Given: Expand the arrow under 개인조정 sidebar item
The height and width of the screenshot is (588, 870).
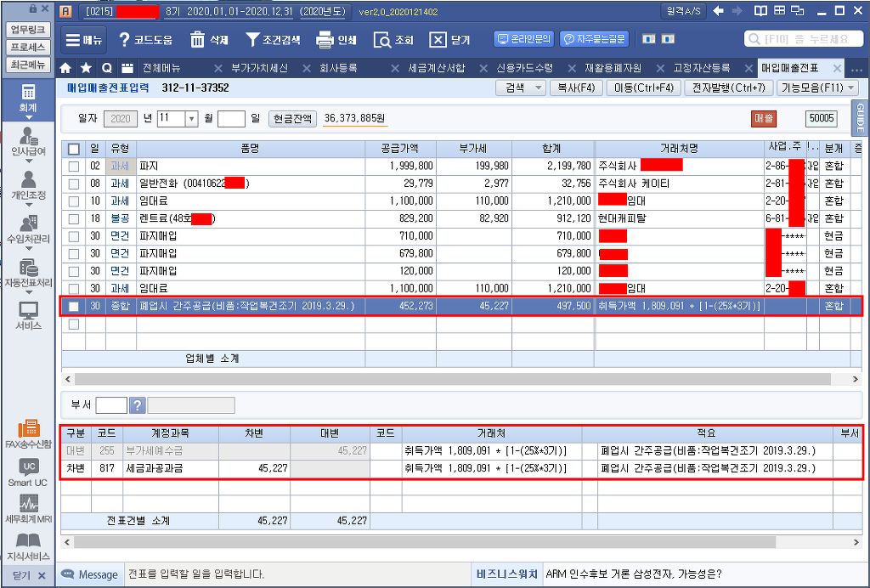Looking at the screenshot, I should (x=28, y=205).
